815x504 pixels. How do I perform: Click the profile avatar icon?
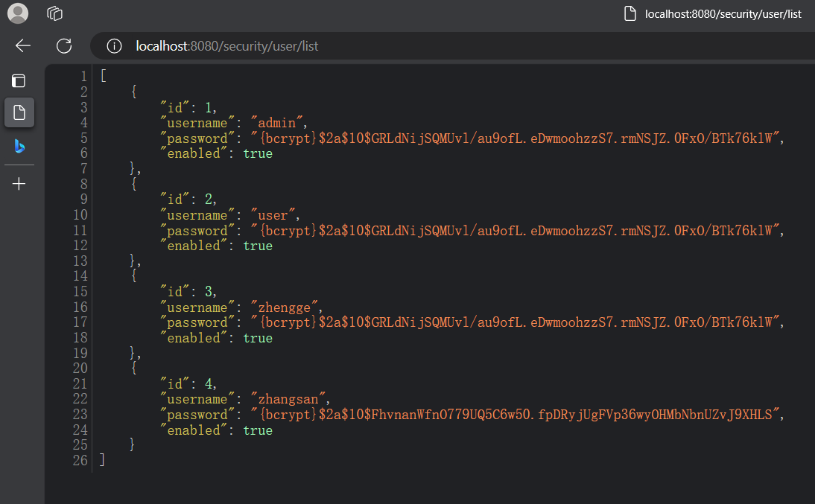18,13
